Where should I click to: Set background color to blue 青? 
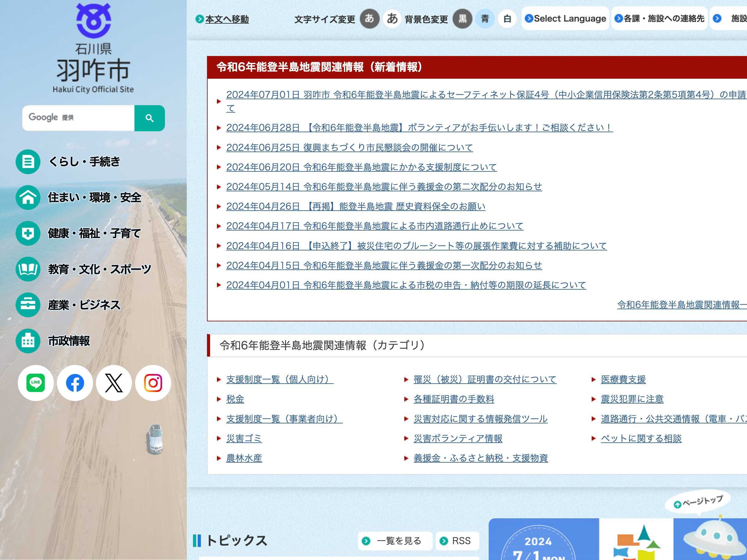click(485, 19)
